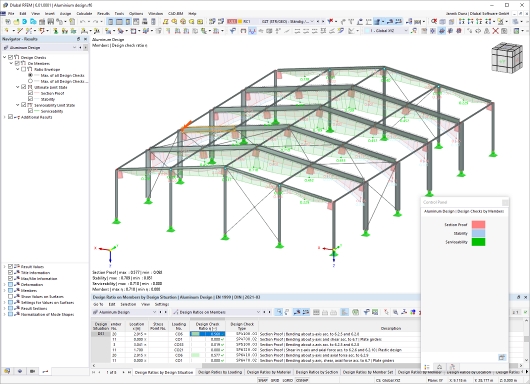This screenshot has height=384, width=530.
Task: Open Aluminum Design dropdown in Navigator
Action: point(74,48)
